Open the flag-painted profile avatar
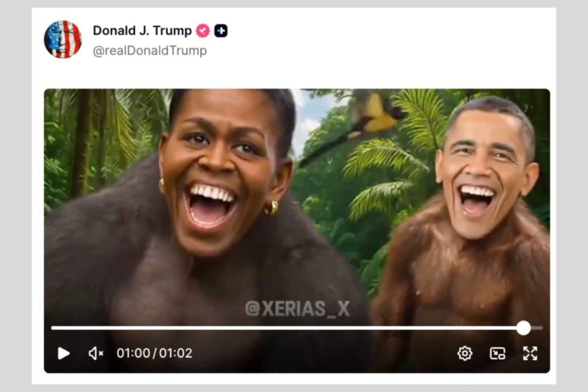This screenshot has height=392, width=588. pyautogui.click(x=63, y=39)
